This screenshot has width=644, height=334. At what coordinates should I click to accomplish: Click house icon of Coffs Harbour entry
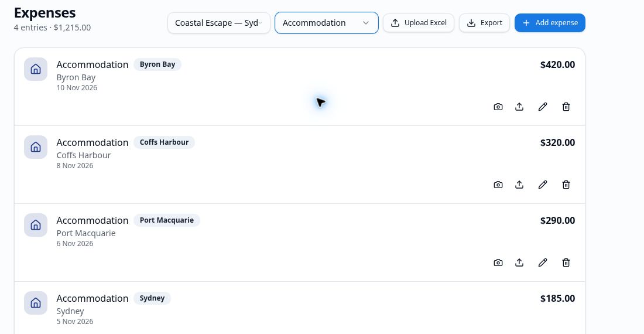tap(36, 147)
